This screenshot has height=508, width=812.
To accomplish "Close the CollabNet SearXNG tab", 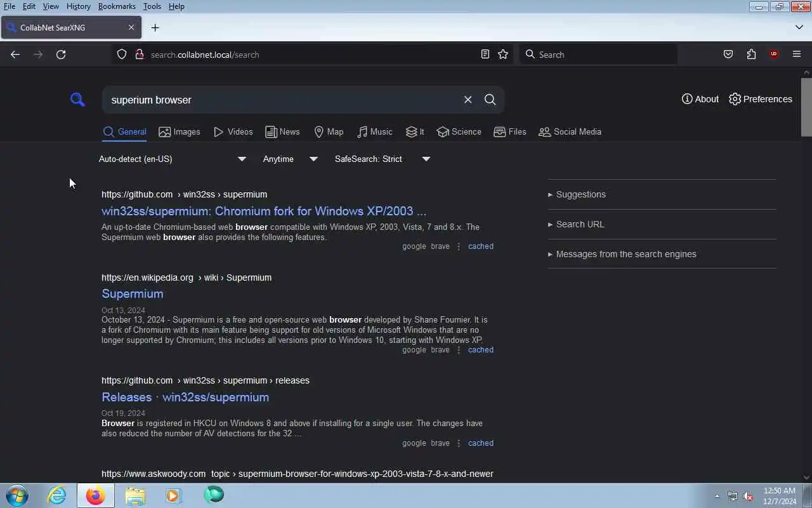I will [131, 28].
